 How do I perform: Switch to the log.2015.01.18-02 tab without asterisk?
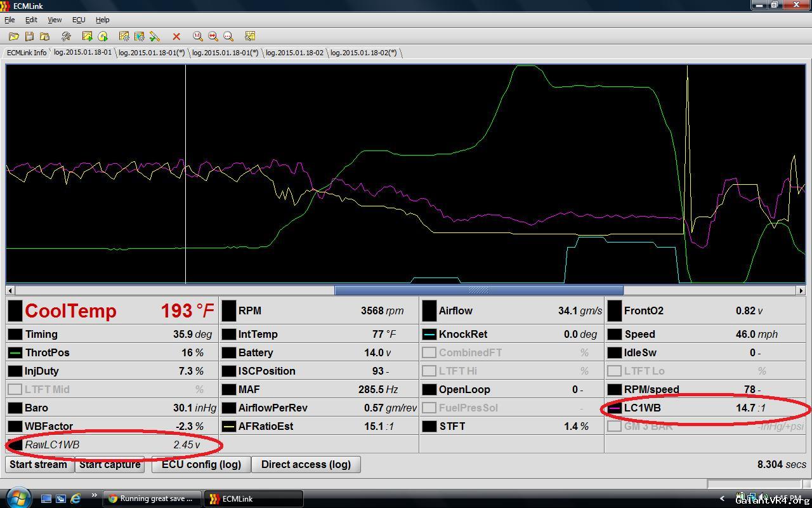click(294, 53)
